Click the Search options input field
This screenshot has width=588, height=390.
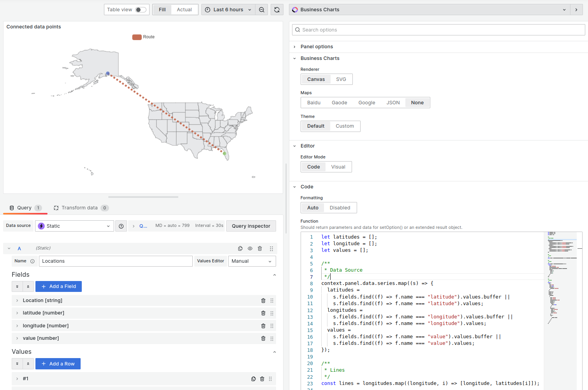pos(438,30)
